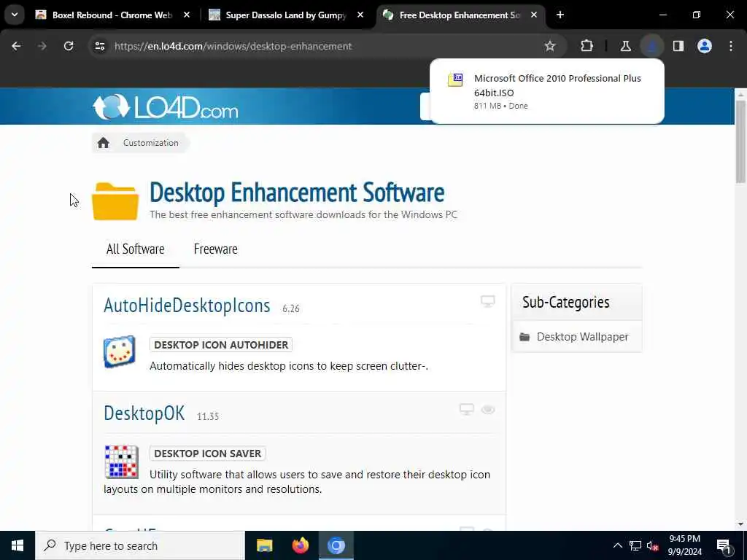Click the DESKTOP ICON SAVER tag

208,454
